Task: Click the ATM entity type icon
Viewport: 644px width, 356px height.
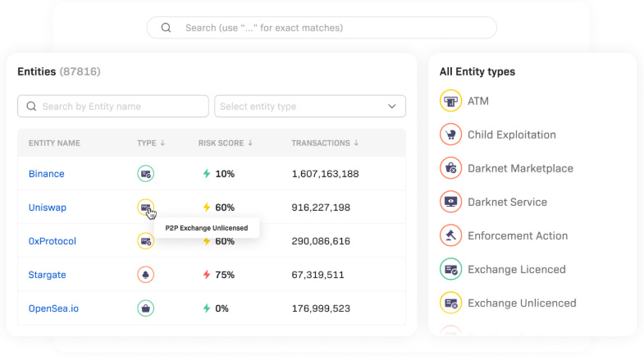Action: [450, 101]
